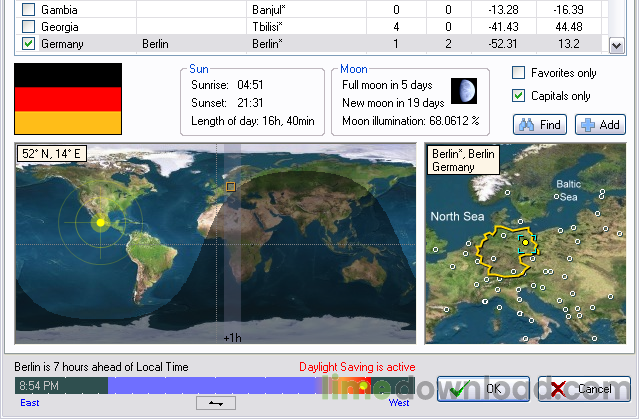Click the Cancel button
Image resolution: width=639 pixels, height=419 pixels.
(x=583, y=388)
